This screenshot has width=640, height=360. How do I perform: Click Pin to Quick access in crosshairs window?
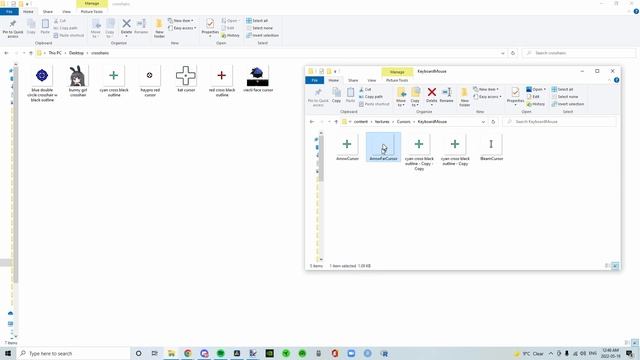point(13,28)
